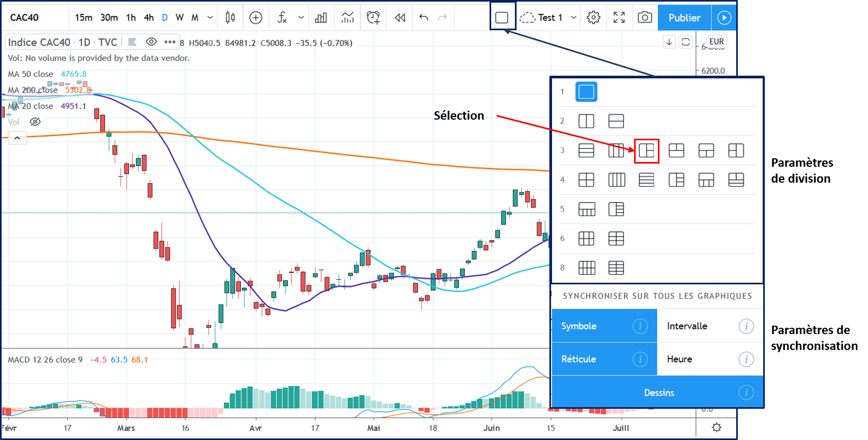Toggle Réticule synchronisation
868x440 pixels.
[604, 359]
